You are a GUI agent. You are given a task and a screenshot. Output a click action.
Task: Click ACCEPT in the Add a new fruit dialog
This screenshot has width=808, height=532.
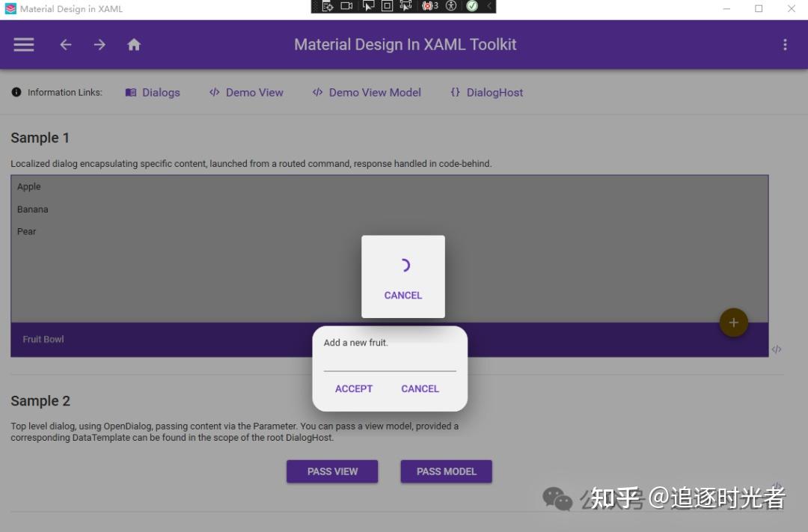[x=354, y=388]
